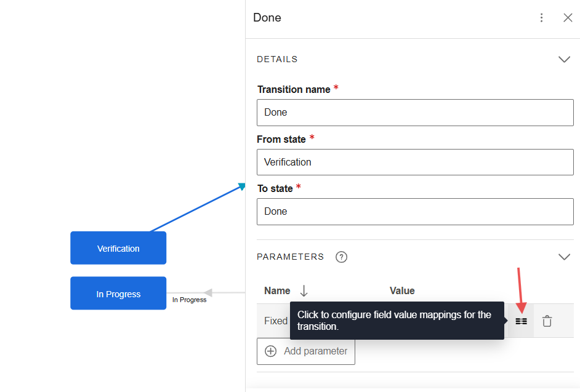580x392 pixels.
Task: Delete the Fixed parameter with trash icon
Action: point(547,321)
